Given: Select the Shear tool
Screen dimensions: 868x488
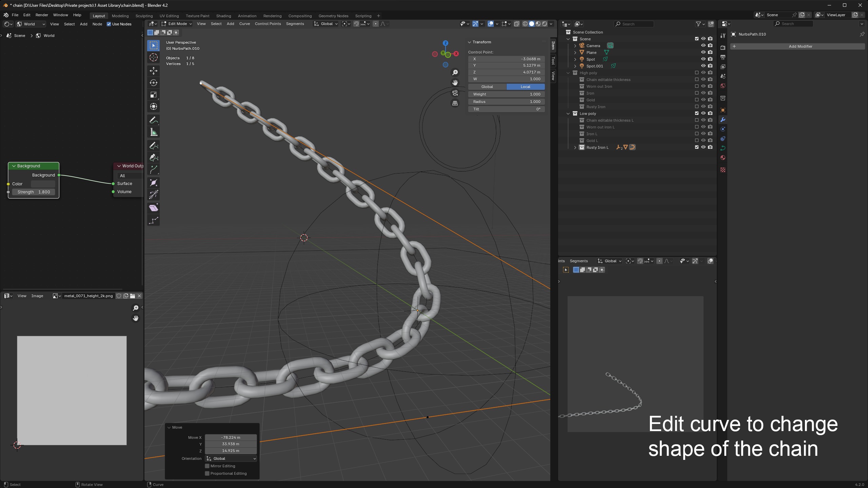Looking at the screenshot, I should pyautogui.click(x=153, y=208).
